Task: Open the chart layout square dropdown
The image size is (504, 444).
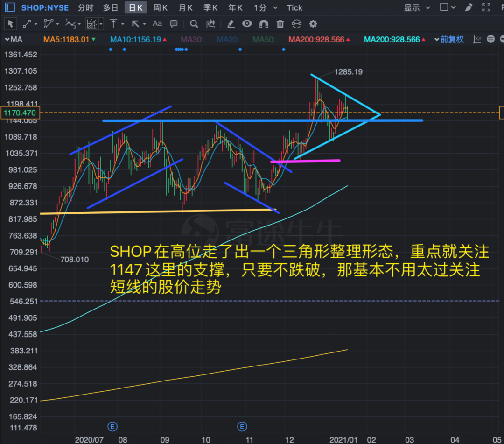Action: coord(448,7)
